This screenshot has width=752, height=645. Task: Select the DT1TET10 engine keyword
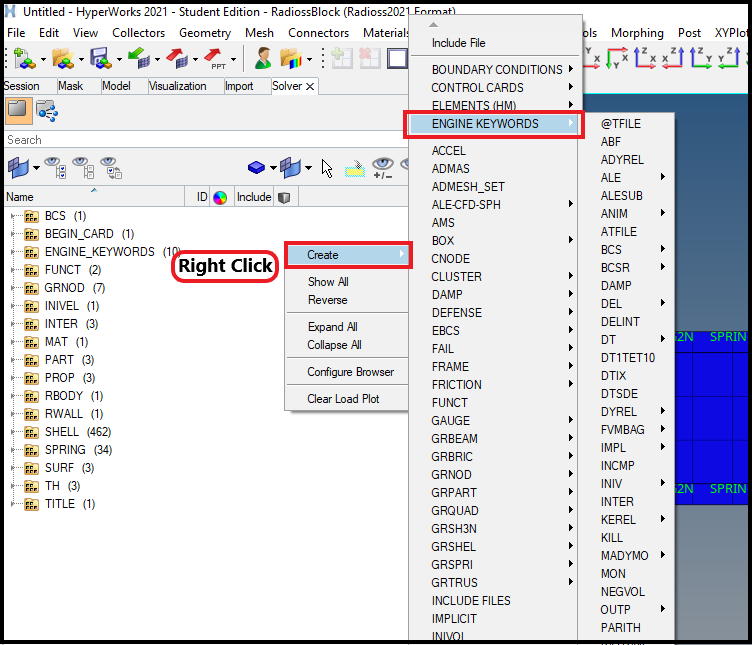(x=626, y=358)
